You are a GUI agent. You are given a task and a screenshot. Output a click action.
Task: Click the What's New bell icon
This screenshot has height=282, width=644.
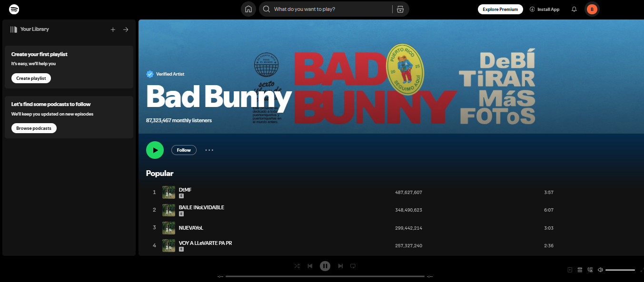[574, 9]
